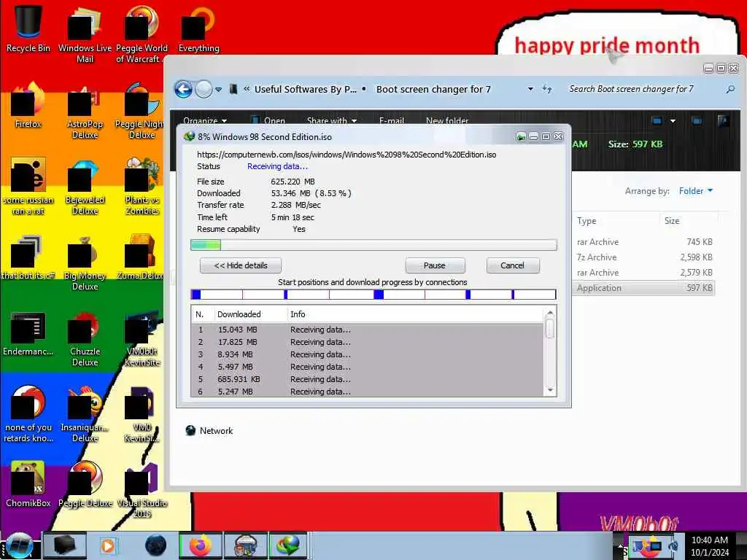Click Useful Softwares breadcrumb in address bar
The height and width of the screenshot is (560, 747).
[306, 89]
